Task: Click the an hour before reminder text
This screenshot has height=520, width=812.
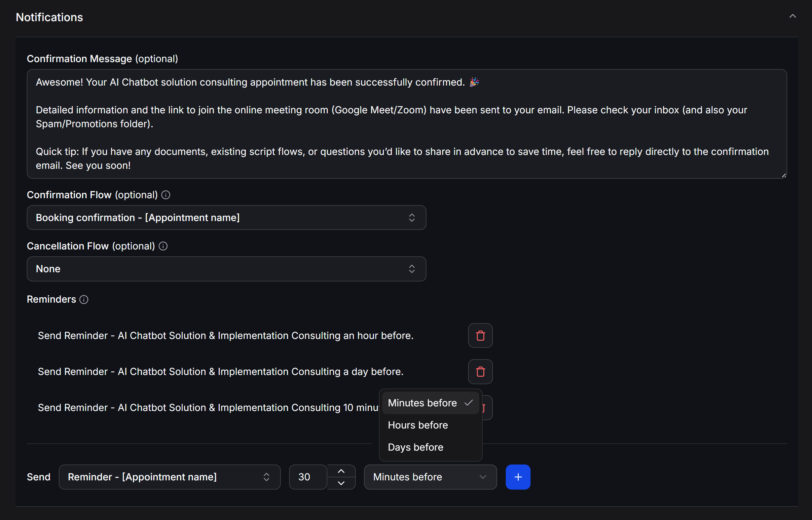Action: click(x=226, y=336)
